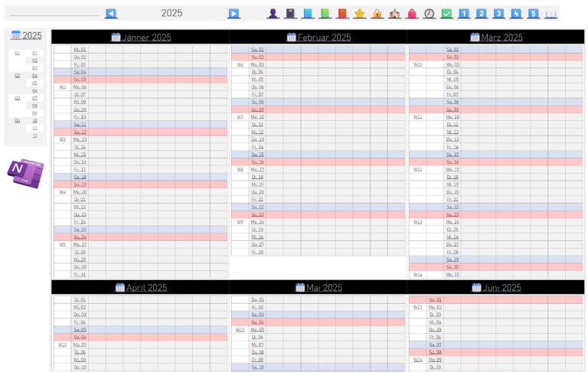Open the green notebook icon
The height and width of the screenshot is (372, 588).
[x=325, y=14]
